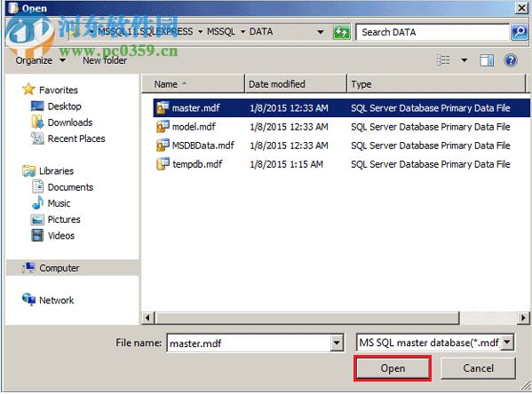Image resolution: width=532 pixels, height=394 pixels.
Task: Select the Recent Places label
Action: pyautogui.click(x=76, y=138)
